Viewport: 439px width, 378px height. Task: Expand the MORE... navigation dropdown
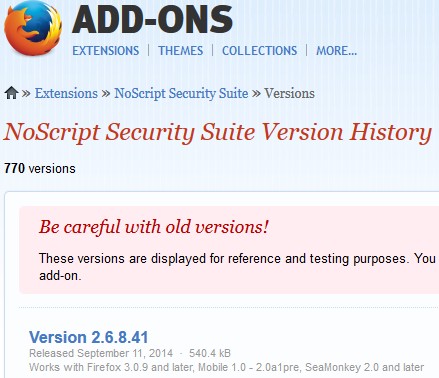pos(336,51)
